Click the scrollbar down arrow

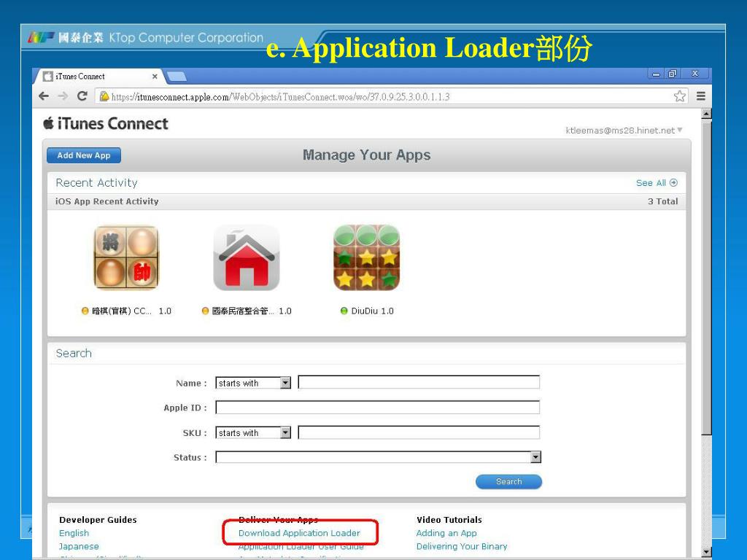click(x=706, y=551)
